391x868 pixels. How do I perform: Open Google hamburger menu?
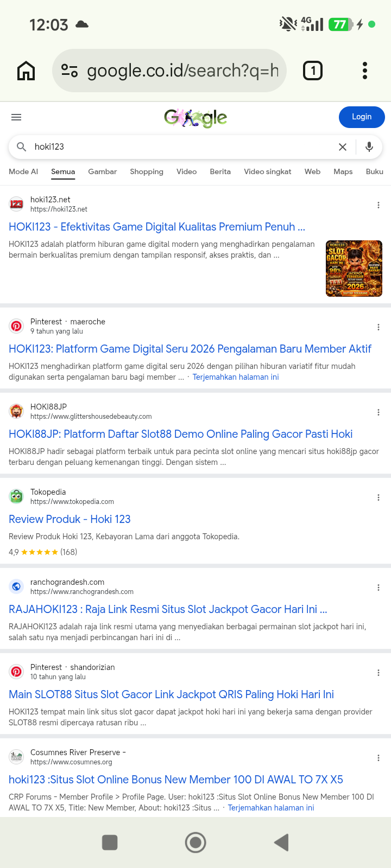[16, 117]
